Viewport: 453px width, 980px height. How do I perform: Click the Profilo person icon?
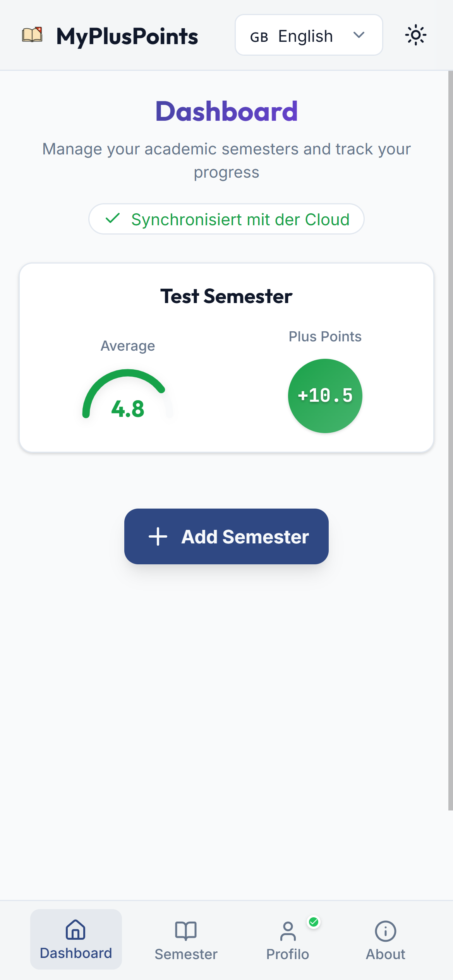point(288,931)
